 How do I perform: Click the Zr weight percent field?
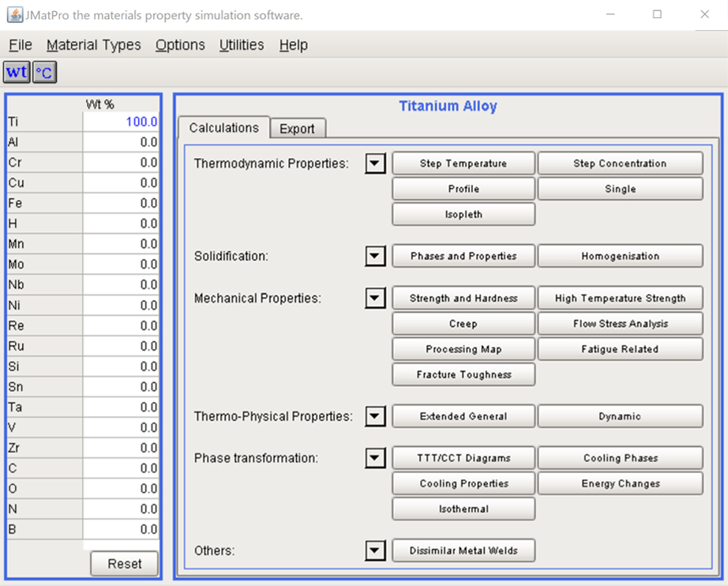[x=121, y=448]
